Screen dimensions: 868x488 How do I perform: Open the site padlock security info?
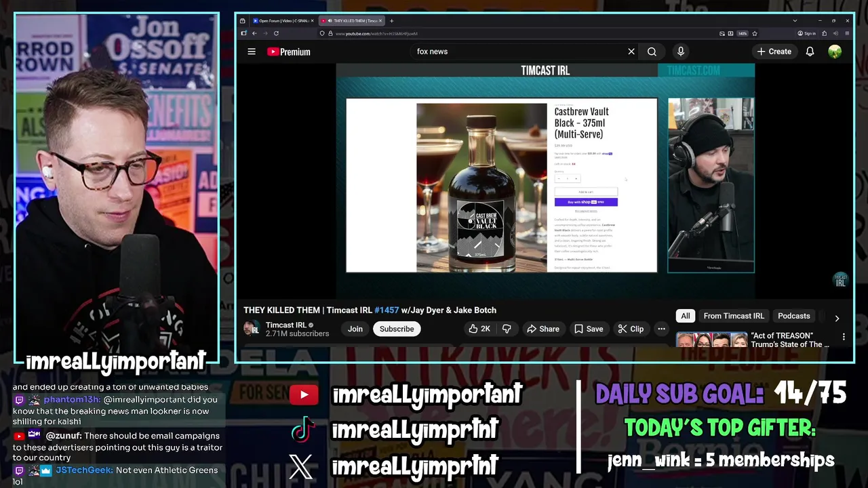[330, 33]
